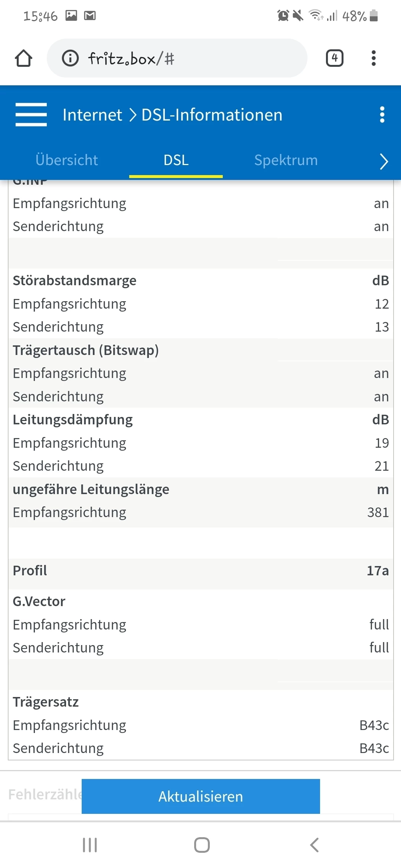This screenshot has height=868, width=401.
Task: Tap the Android home navigation button
Action: (202, 845)
